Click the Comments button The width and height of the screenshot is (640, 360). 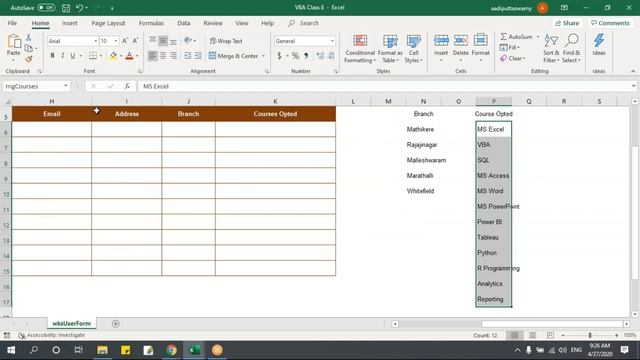click(x=611, y=23)
